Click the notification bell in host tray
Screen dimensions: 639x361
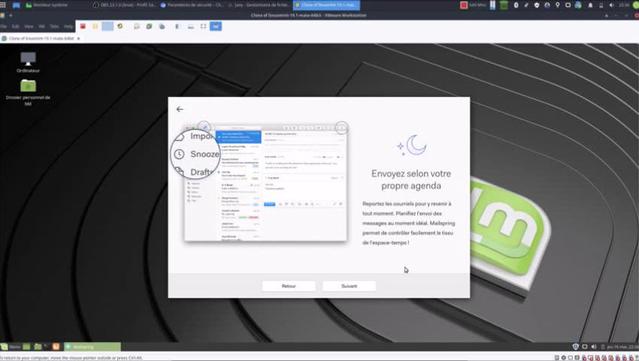[590, 5]
